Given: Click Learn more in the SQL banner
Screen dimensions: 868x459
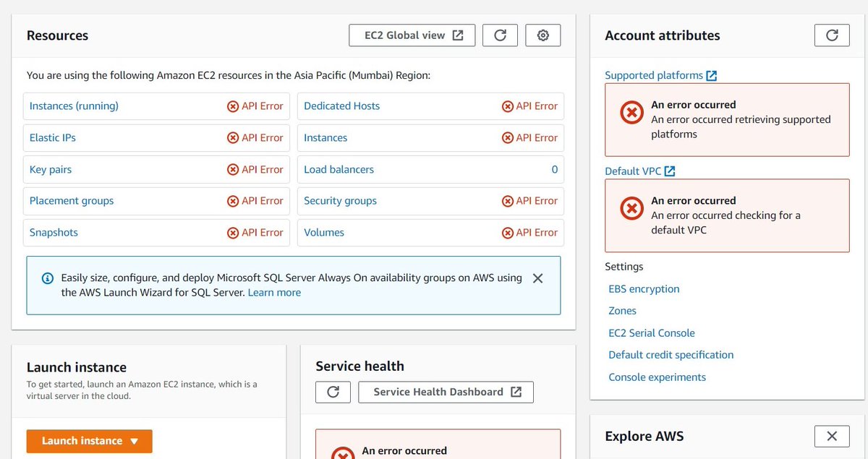Looking at the screenshot, I should click(274, 293).
